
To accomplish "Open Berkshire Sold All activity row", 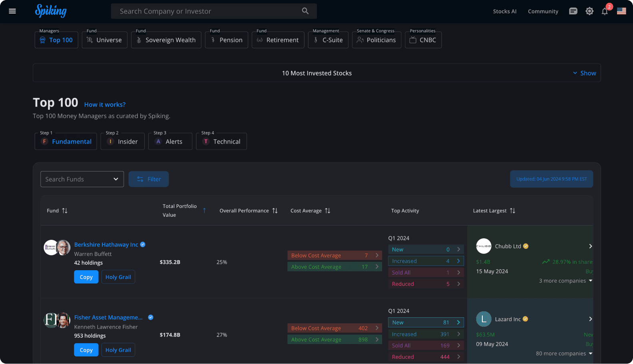I will [426, 273].
